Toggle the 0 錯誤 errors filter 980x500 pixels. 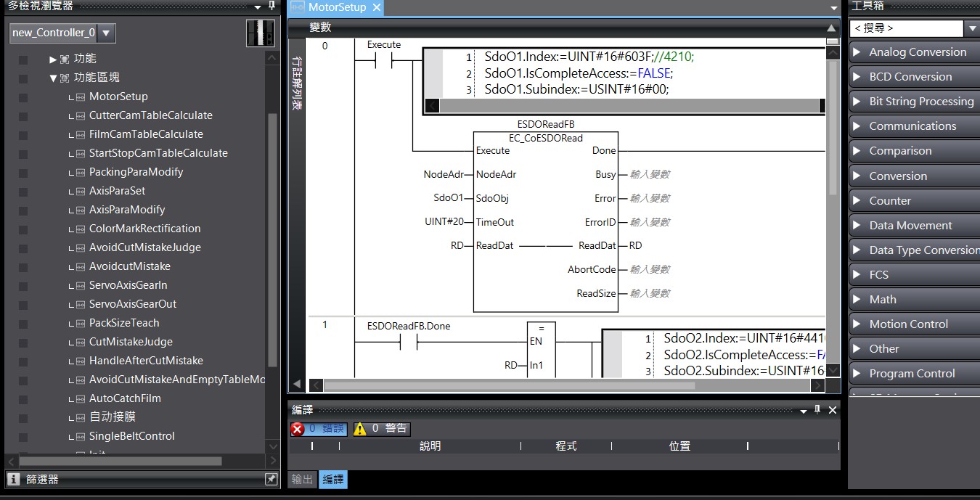319,429
